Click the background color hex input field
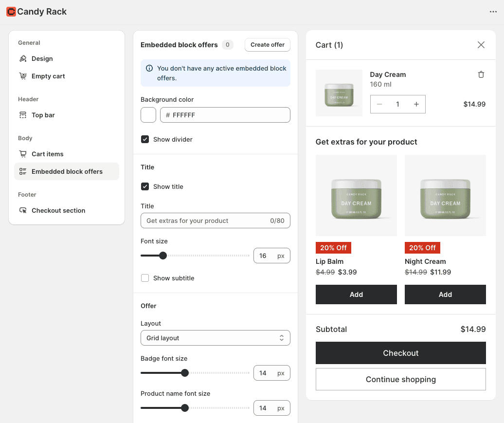504x423 pixels. pyautogui.click(x=225, y=115)
